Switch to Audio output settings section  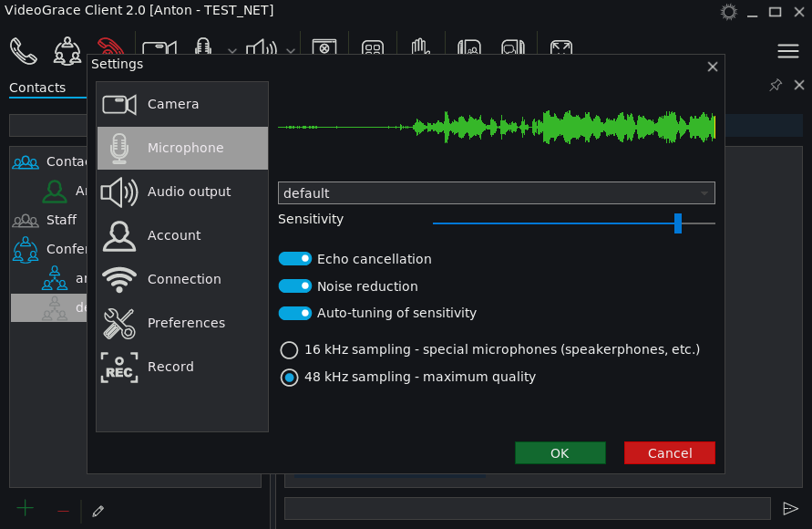tap(182, 192)
